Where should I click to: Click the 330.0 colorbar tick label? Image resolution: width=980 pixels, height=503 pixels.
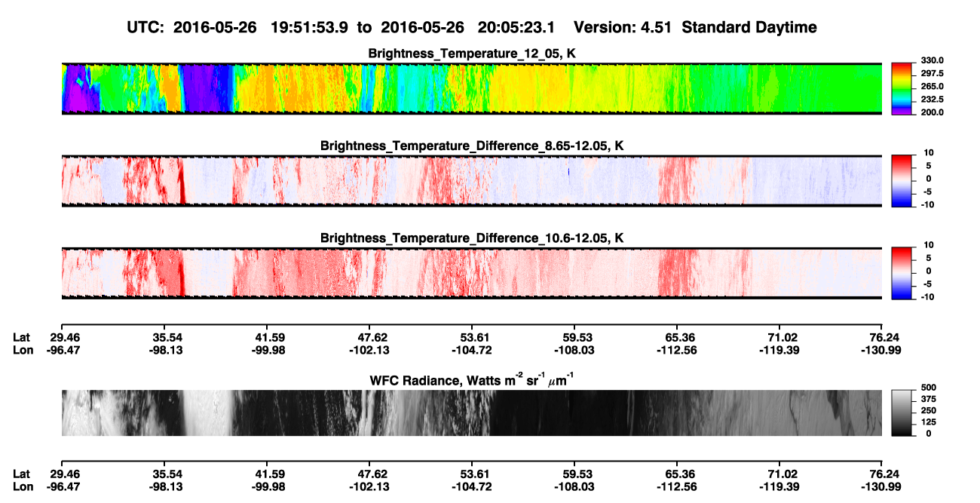pos(930,61)
